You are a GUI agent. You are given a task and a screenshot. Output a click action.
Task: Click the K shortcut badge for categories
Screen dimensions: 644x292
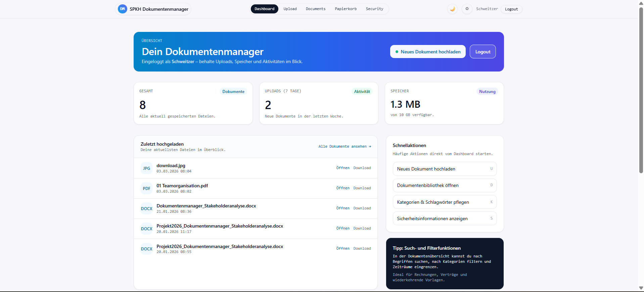click(491, 202)
